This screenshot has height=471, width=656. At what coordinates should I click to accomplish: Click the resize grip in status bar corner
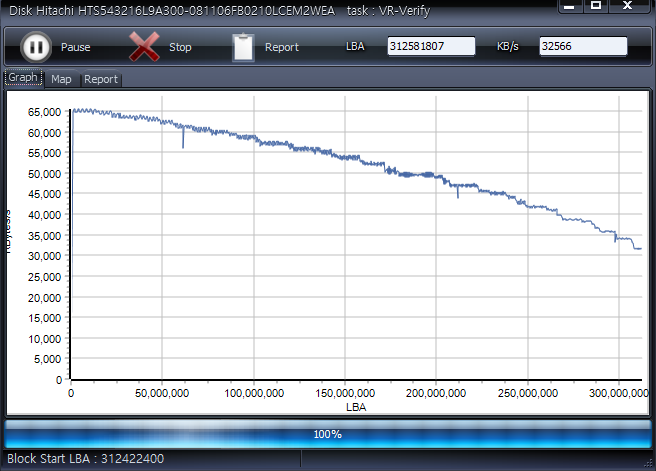[648, 463]
